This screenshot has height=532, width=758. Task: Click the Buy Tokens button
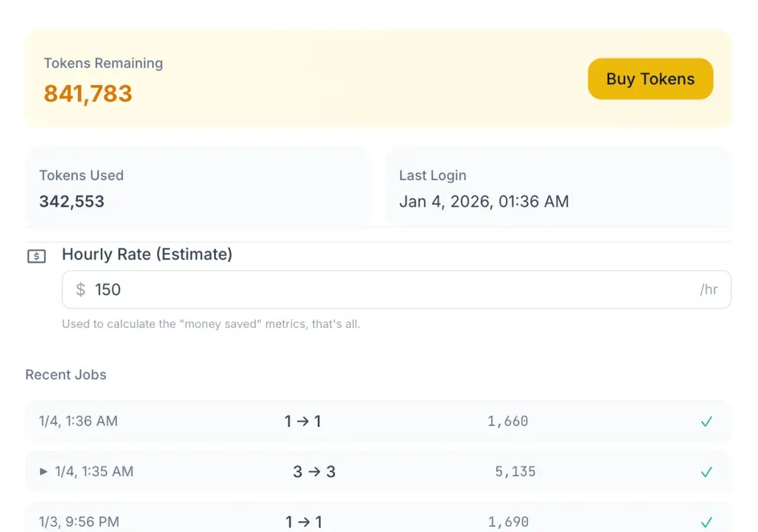pos(650,78)
